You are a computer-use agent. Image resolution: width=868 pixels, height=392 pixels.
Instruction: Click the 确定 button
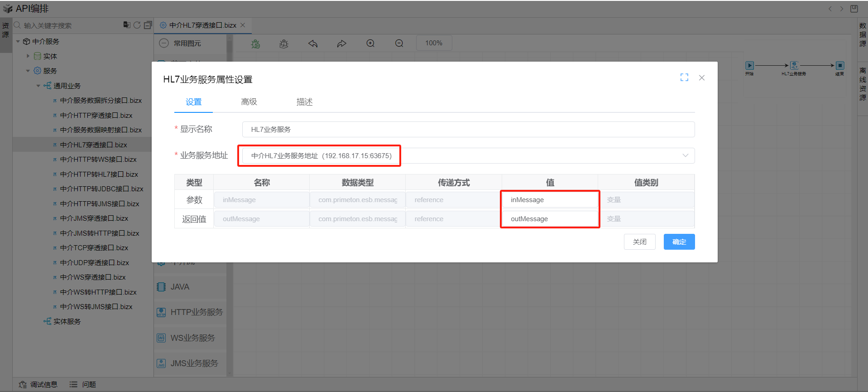pyautogui.click(x=679, y=242)
